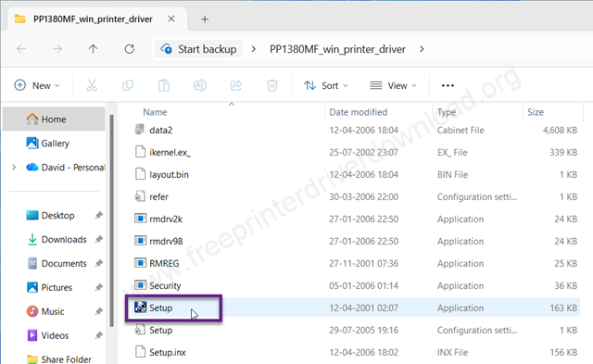Screen dimensions: 593x364
Task: Click Start backup in address bar
Action: [x=198, y=49]
